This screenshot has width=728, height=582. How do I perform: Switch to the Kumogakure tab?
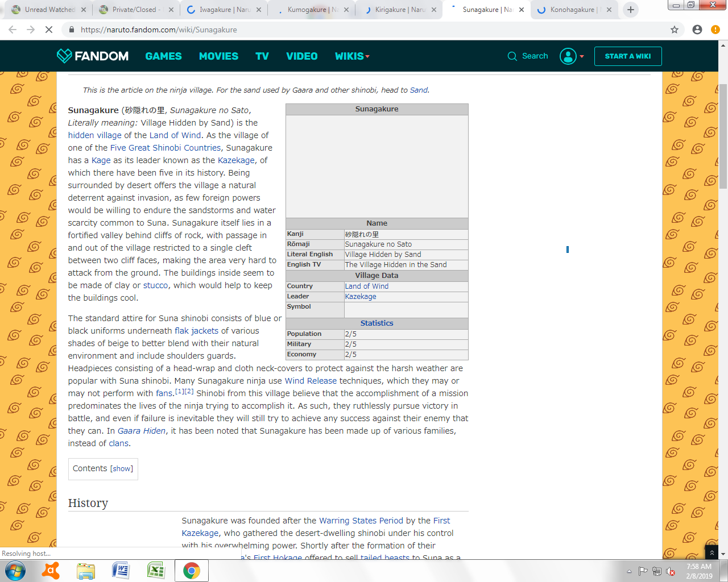coord(311,10)
